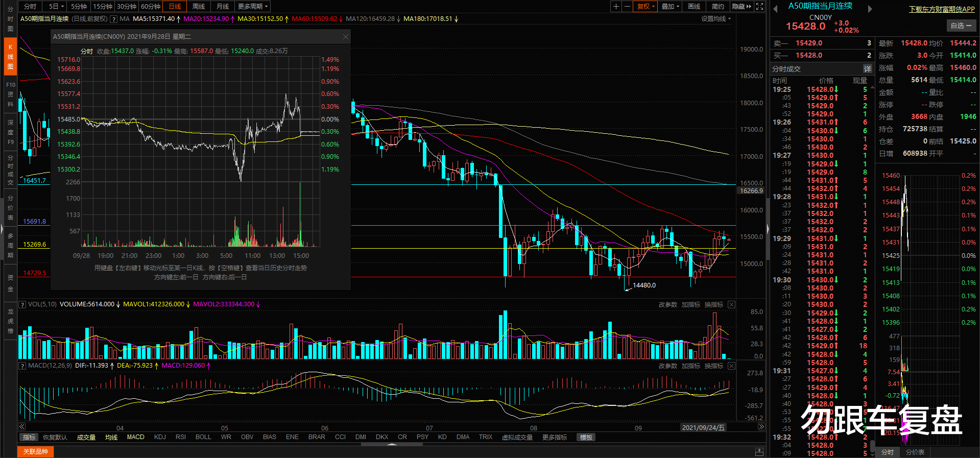This screenshot has width=980, height=458.
Task: Toggle 自选 watchlist button
Action: coord(961,26)
